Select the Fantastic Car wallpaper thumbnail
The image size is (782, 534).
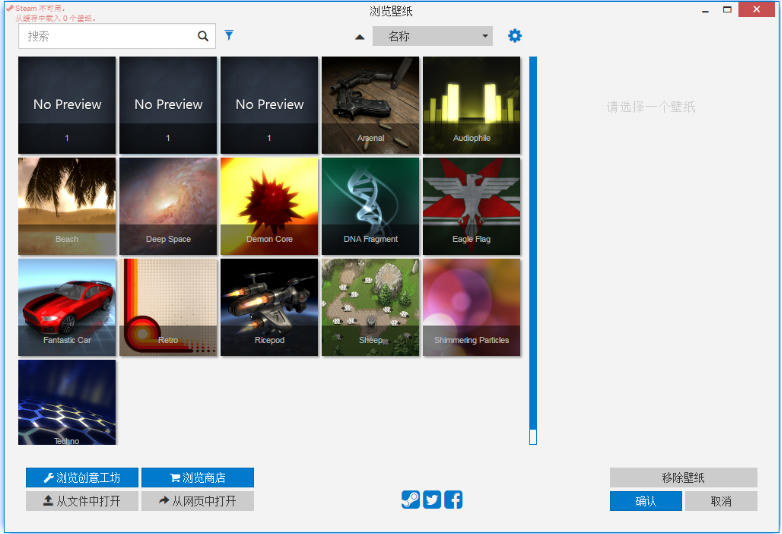click(67, 307)
